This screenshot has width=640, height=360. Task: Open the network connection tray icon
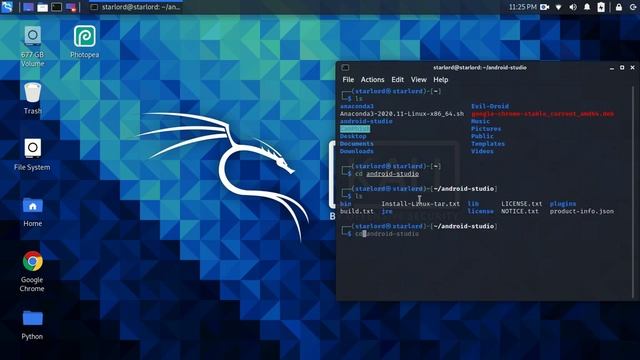pyautogui.click(x=558, y=7)
